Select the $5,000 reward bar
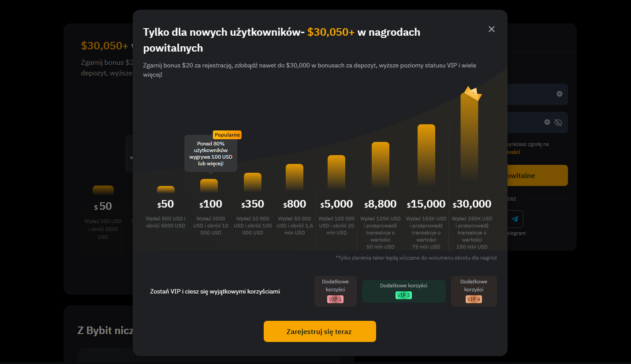 point(336,173)
